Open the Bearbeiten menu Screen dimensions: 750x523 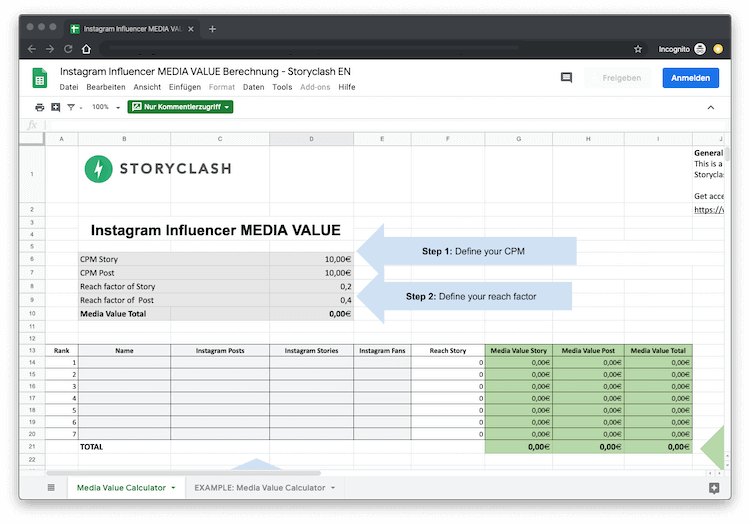pos(106,87)
